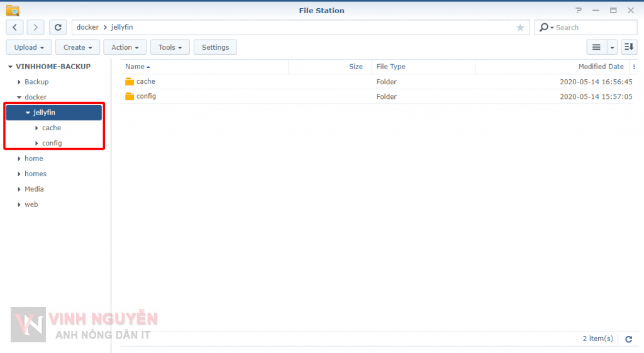Minimize the File Station window

click(x=596, y=10)
